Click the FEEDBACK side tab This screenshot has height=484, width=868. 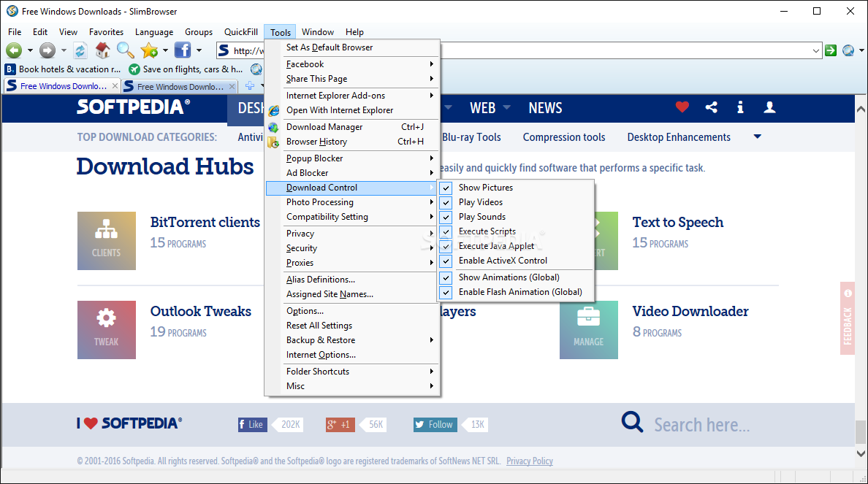848,318
